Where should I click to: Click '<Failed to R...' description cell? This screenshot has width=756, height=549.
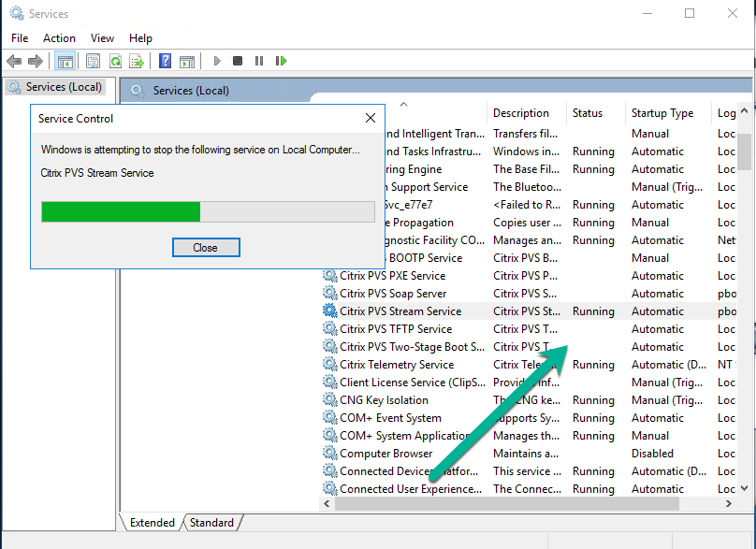point(527,205)
